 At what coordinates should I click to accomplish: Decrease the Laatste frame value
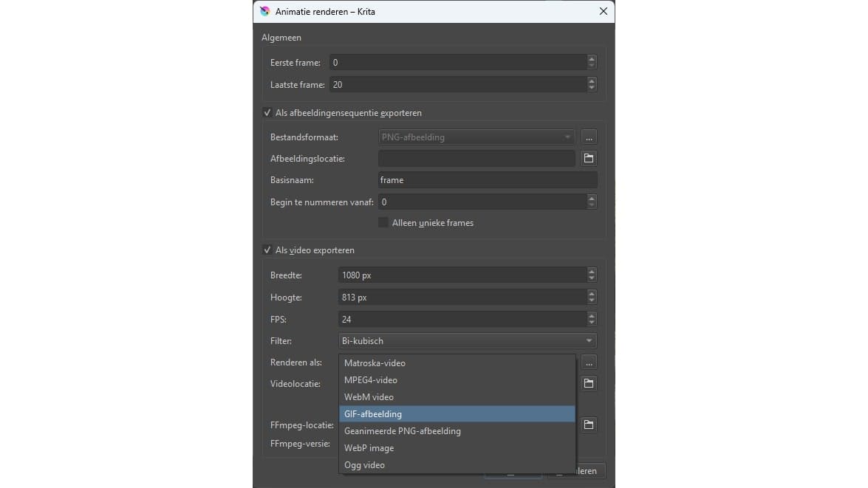pos(592,89)
